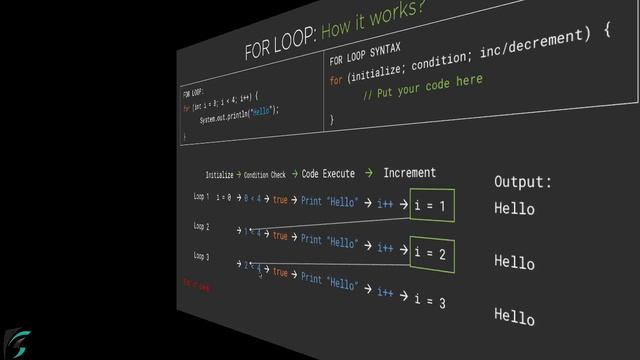Click "true" in the Loop 1 row
The width and height of the screenshot is (640, 360).
pyautogui.click(x=280, y=200)
